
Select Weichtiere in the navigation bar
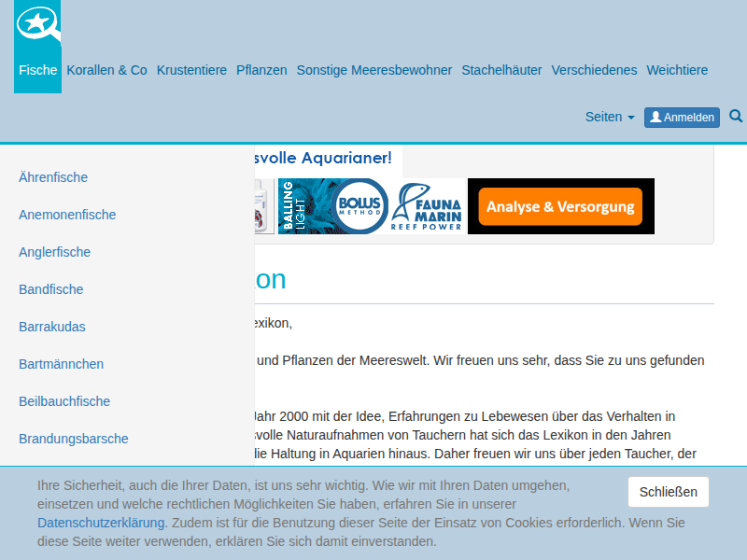click(x=677, y=70)
